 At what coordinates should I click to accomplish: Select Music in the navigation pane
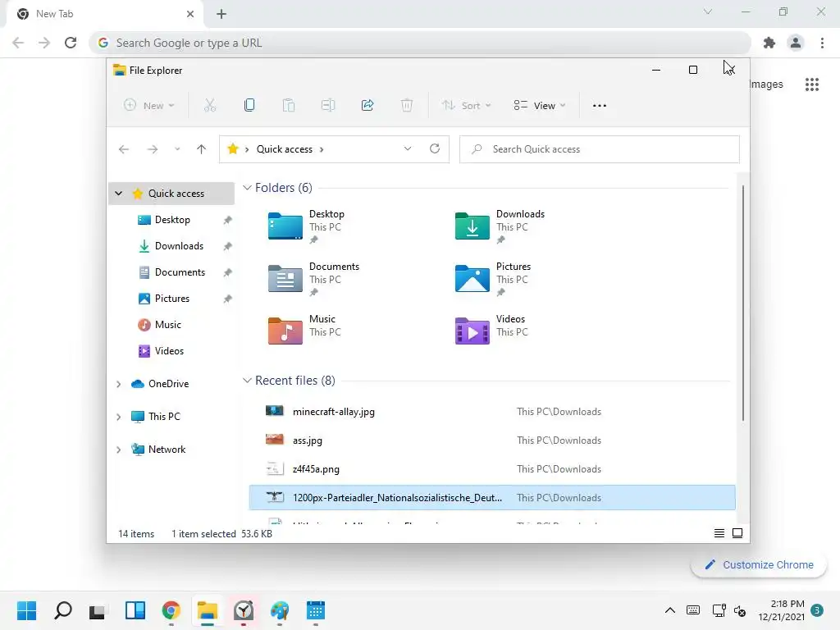coord(167,325)
